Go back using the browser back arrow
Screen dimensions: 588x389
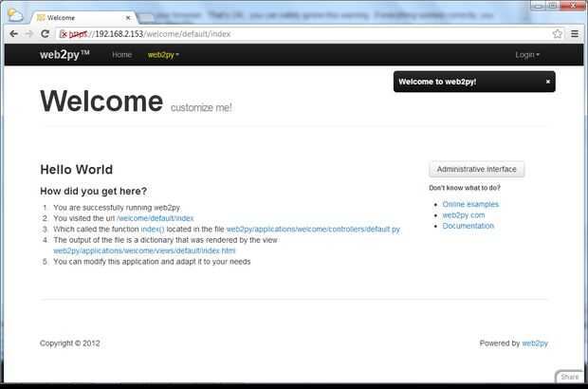point(14,34)
